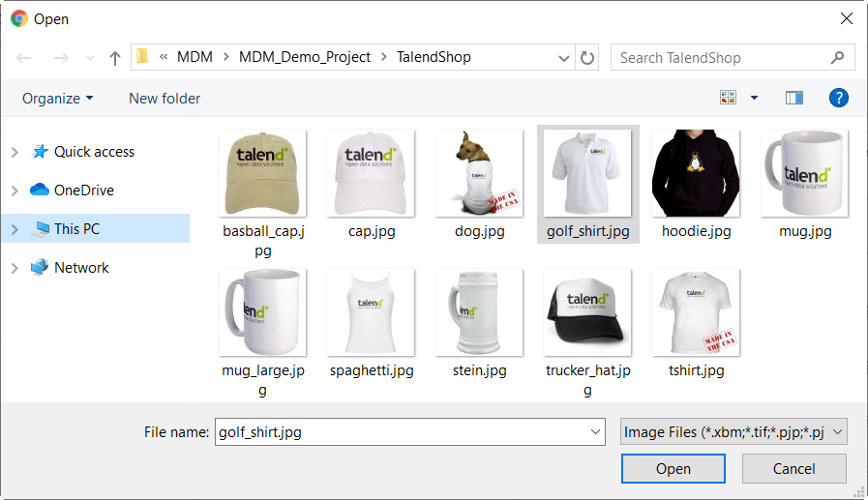Click MDM_Demo_Project in the address path

(304, 57)
